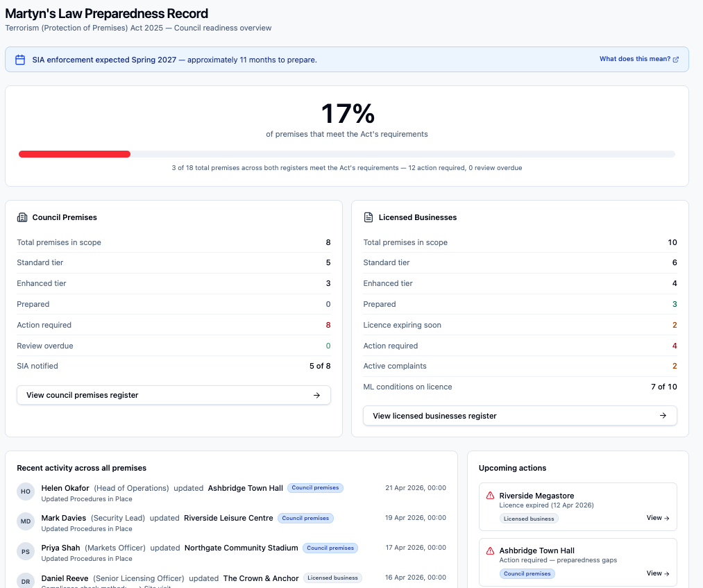Click the arrow in the council premises register button

tap(316, 395)
